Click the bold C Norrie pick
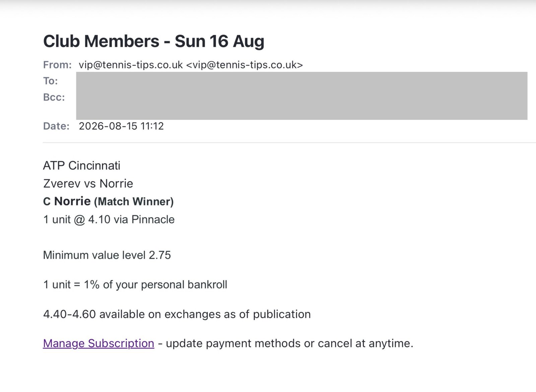 click(67, 201)
